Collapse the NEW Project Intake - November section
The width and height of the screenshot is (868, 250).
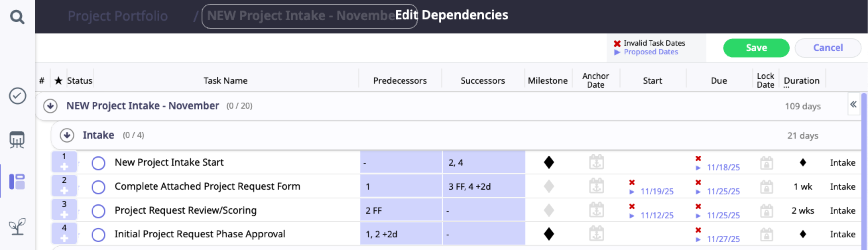50,106
